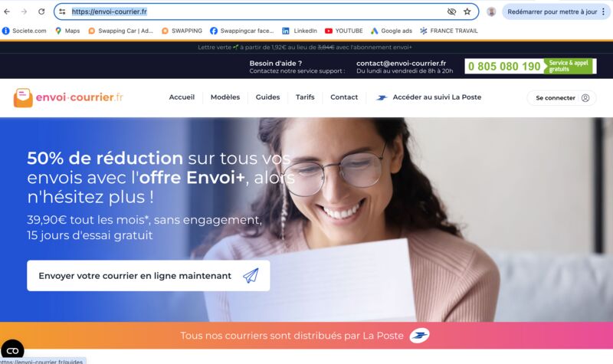Image resolution: width=613 pixels, height=364 pixels.
Task: Click the crossed-out eye icon in address bar
Action: (x=451, y=11)
